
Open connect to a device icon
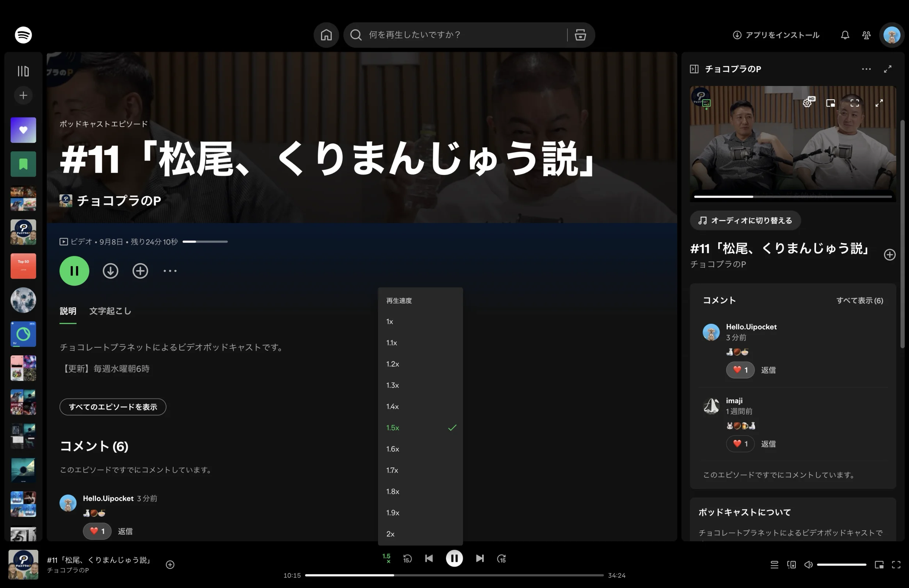(x=791, y=564)
